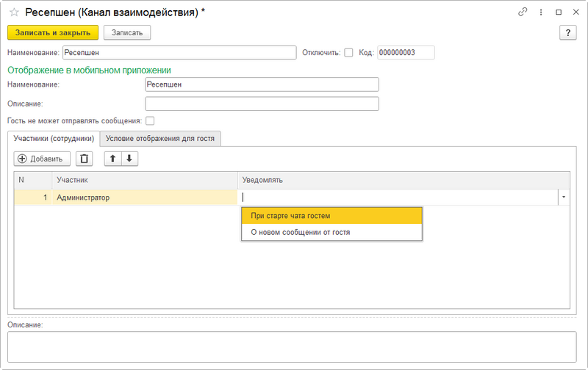
Task: Move participant down with the down arrow
Action: pos(129,159)
